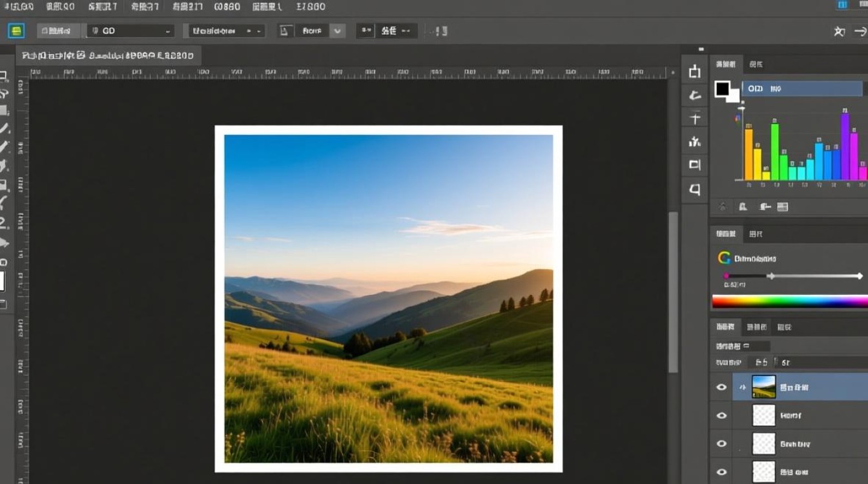Click the grid icon below the histogram

pyautogui.click(x=782, y=207)
